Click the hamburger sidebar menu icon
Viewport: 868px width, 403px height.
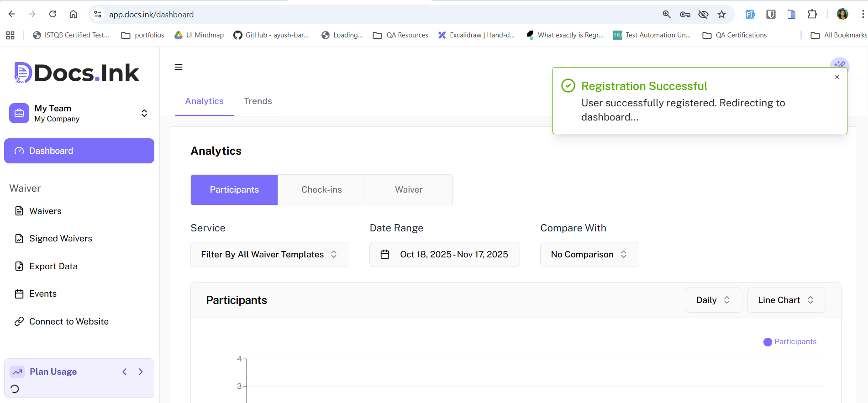[x=179, y=67]
